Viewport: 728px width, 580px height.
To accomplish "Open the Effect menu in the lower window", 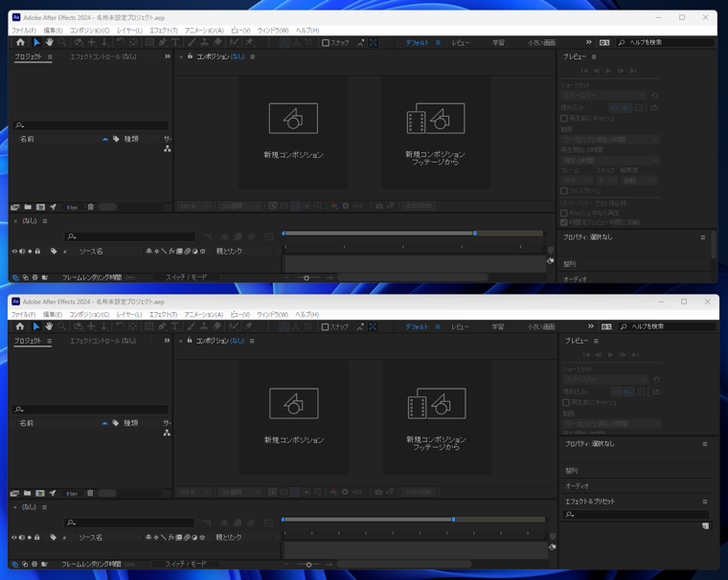I will [x=163, y=315].
